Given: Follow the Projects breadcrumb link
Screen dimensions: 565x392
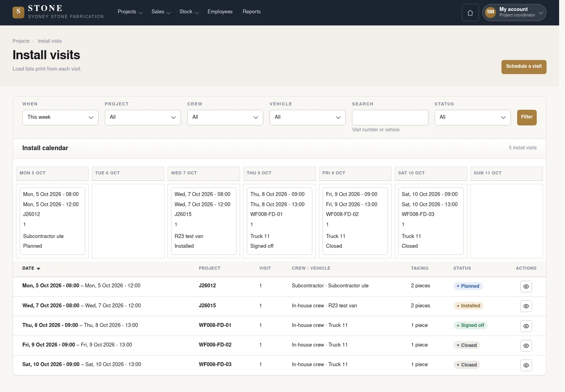Looking at the screenshot, I should point(21,41).
